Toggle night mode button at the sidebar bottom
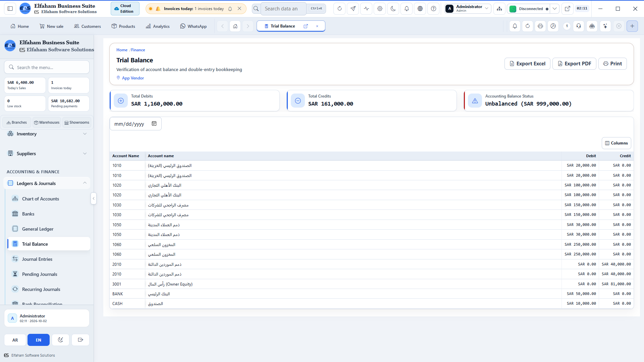The width and height of the screenshot is (644, 362). coord(60,340)
